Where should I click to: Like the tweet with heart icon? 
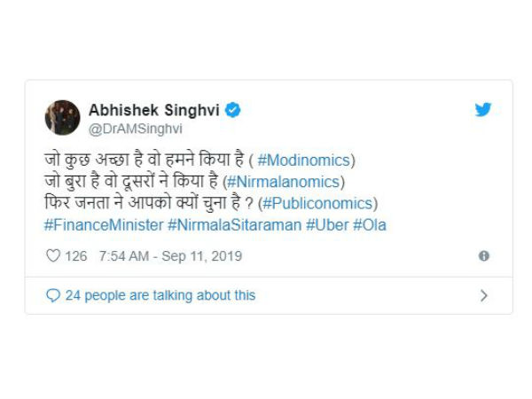[52, 256]
